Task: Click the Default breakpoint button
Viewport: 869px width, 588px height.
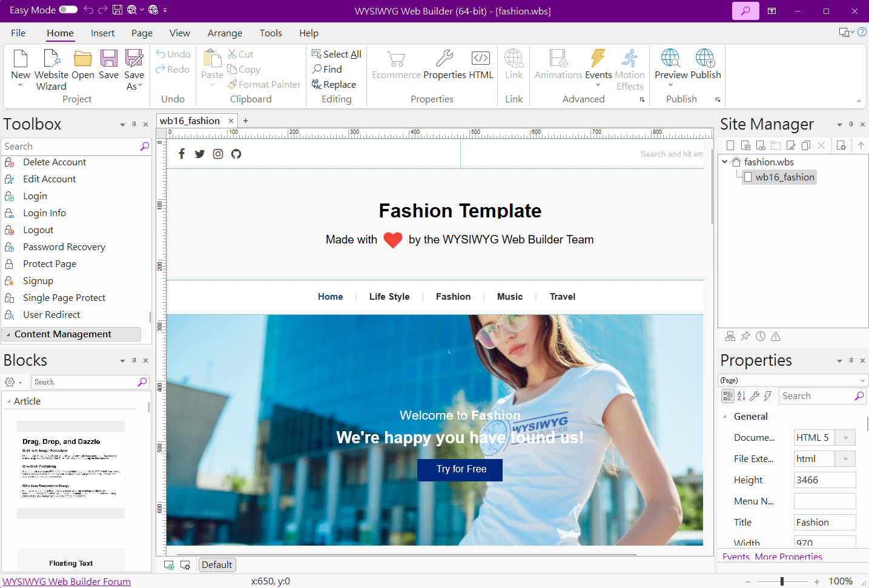Action: point(217,565)
